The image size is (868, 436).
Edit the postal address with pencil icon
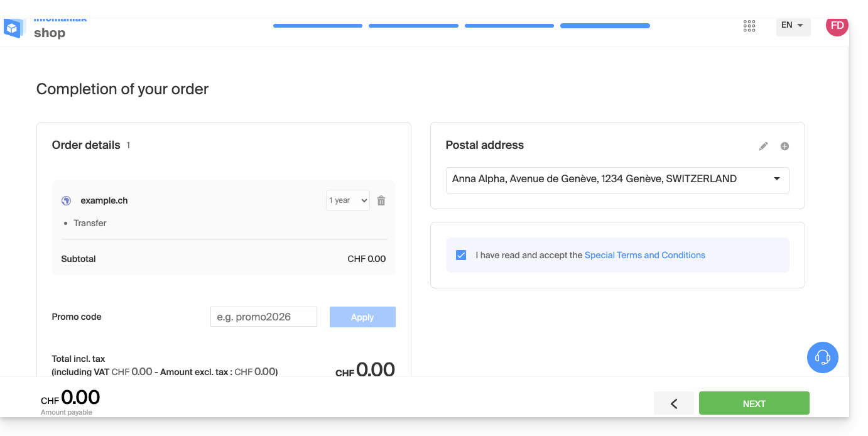[x=763, y=146]
